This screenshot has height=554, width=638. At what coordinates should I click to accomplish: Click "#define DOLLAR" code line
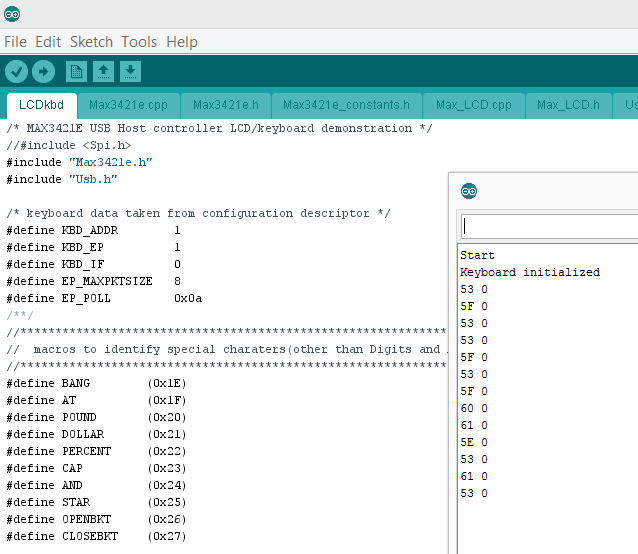pyautogui.click(x=96, y=434)
